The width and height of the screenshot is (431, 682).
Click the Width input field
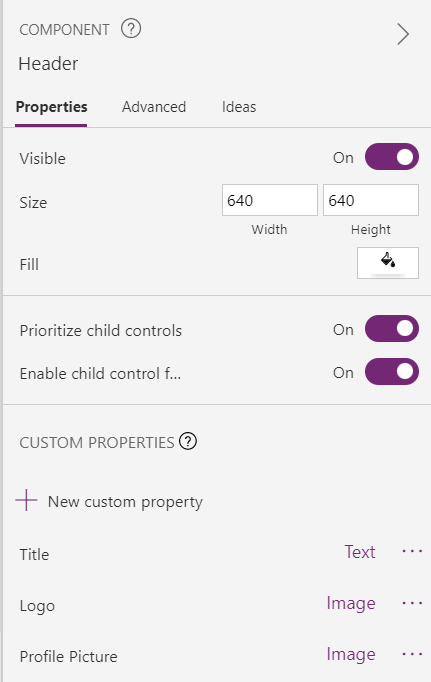coord(270,200)
